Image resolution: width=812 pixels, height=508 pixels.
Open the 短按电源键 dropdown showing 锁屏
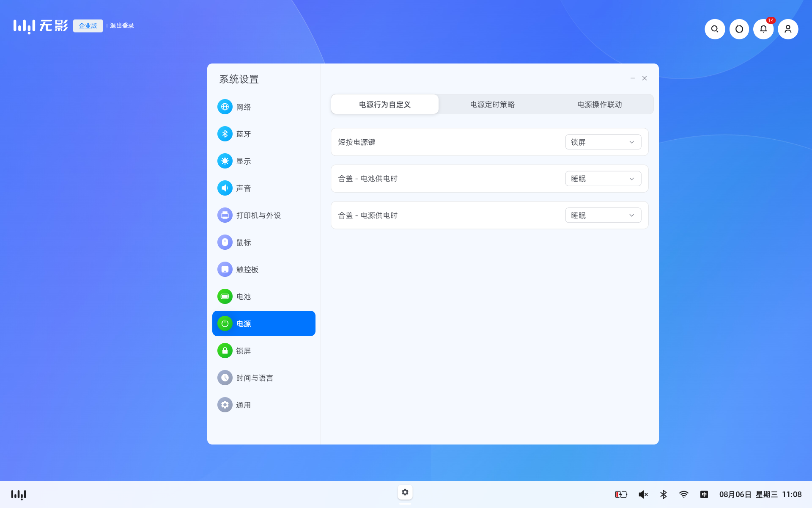[x=603, y=142]
